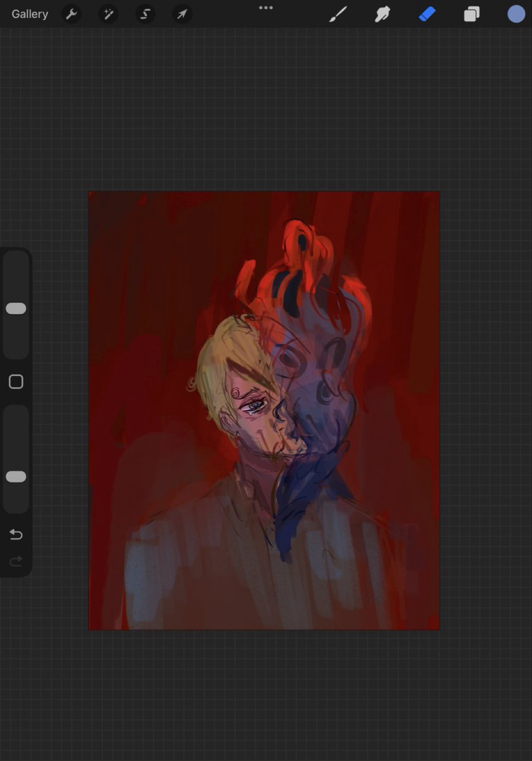Select the Transform arrow tool

tap(182, 14)
